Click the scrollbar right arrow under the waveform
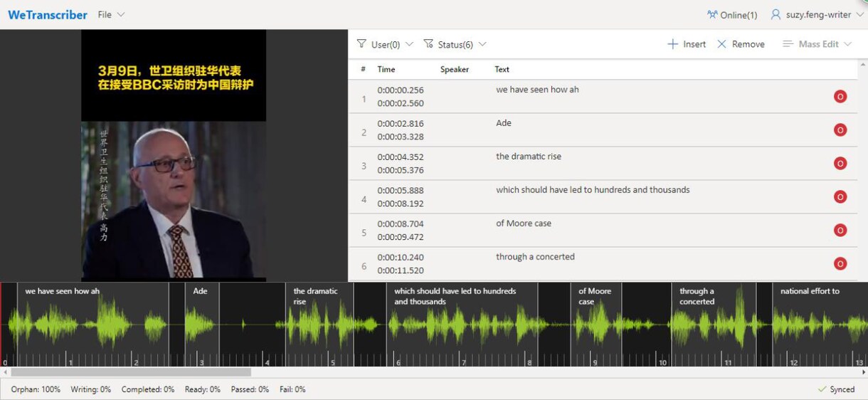Screen dimensions: 868x400 863,372
